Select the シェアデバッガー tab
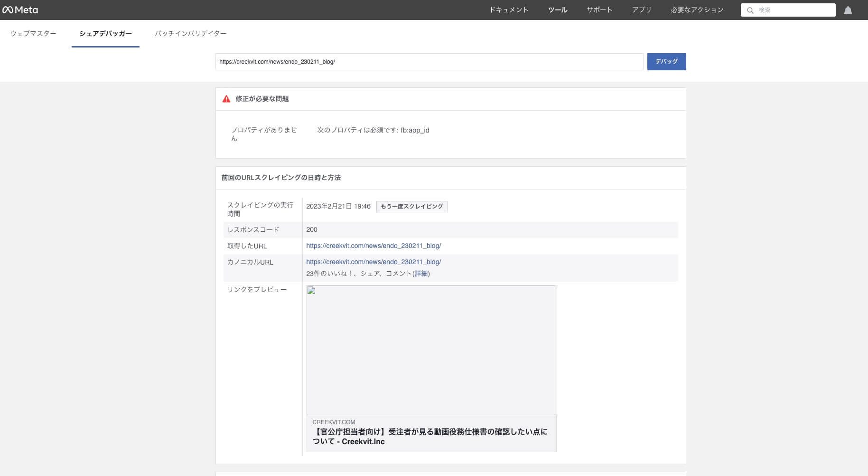The height and width of the screenshot is (476, 868). tap(105, 33)
